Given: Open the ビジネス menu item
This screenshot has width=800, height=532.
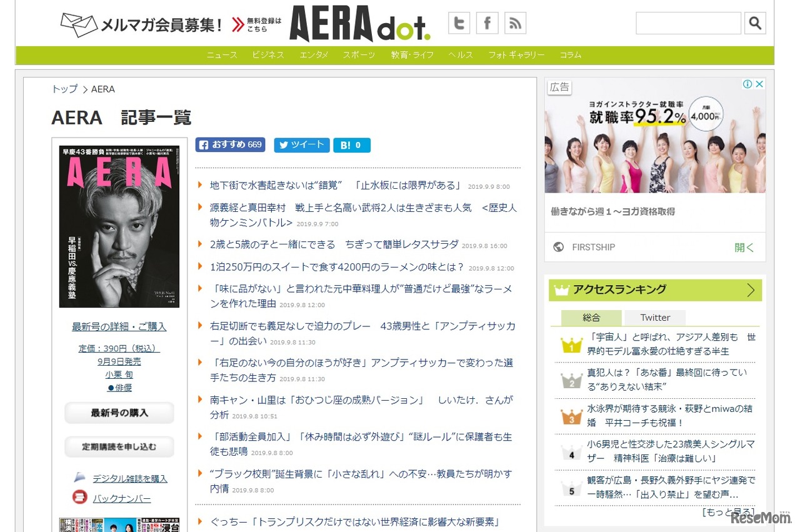Looking at the screenshot, I should click(269, 55).
